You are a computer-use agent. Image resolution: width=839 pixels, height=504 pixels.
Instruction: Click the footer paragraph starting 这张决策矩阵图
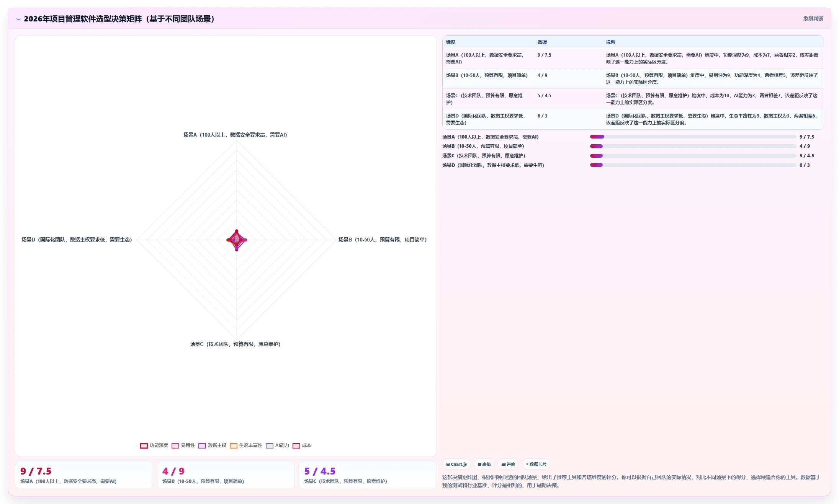[632, 481]
